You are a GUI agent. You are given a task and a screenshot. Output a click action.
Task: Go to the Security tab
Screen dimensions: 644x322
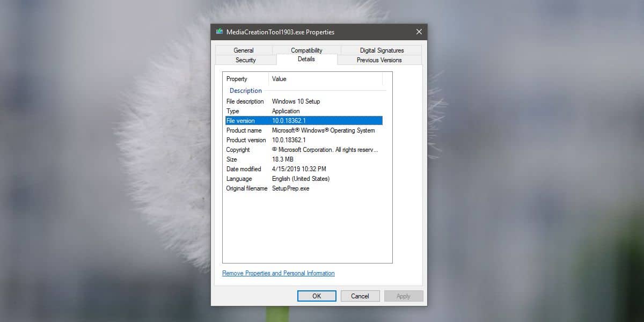point(246,60)
